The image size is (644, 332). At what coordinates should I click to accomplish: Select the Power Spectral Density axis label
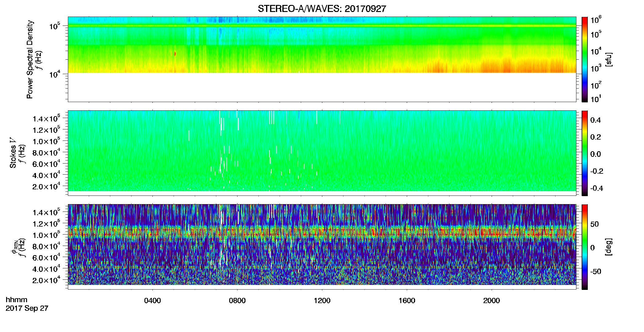30,59
